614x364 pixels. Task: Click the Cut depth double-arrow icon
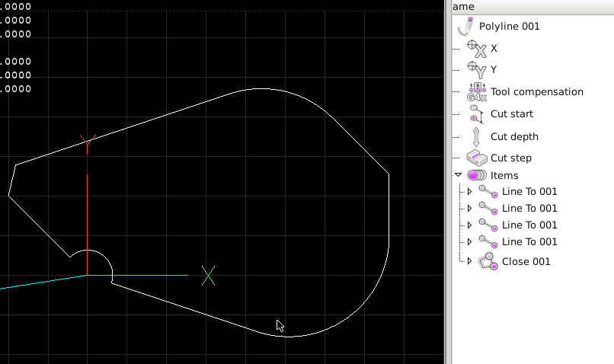click(x=476, y=137)
